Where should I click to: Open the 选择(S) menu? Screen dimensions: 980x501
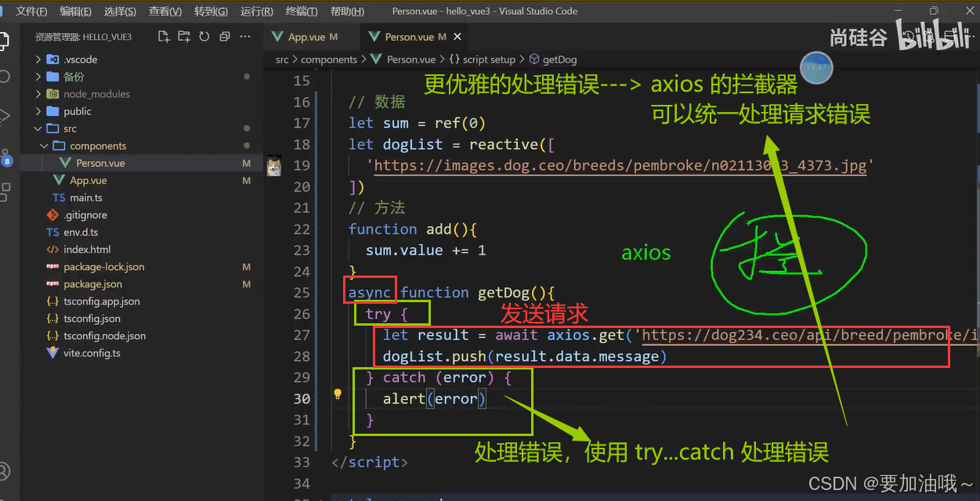[120, 11]
